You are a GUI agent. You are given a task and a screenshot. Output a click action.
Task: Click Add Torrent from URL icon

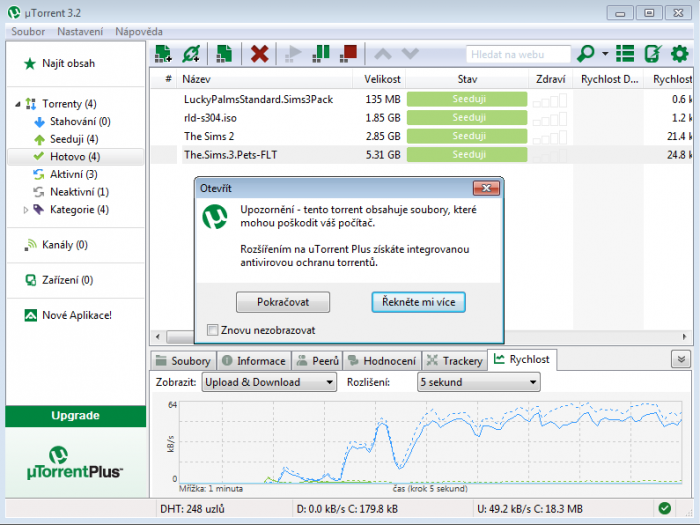(x=191, y=54)
